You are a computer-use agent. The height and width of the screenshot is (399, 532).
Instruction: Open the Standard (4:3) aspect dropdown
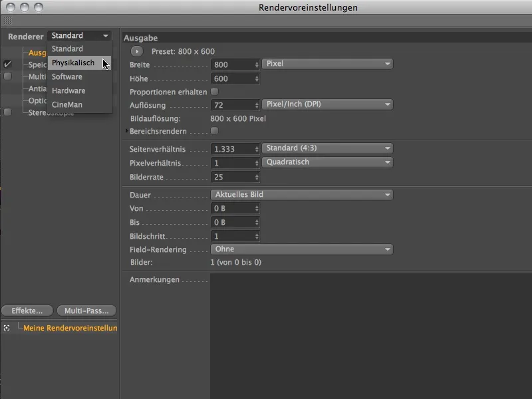[327, 148]
